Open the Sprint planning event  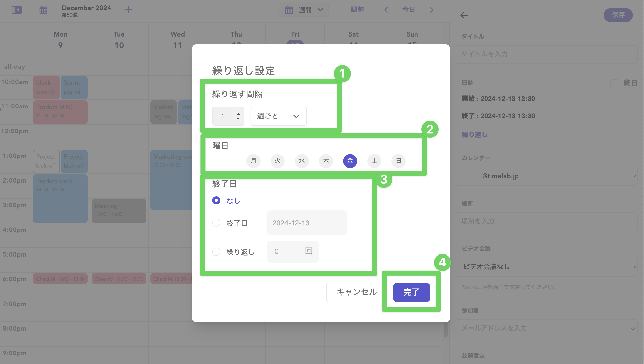pos(74,87)
